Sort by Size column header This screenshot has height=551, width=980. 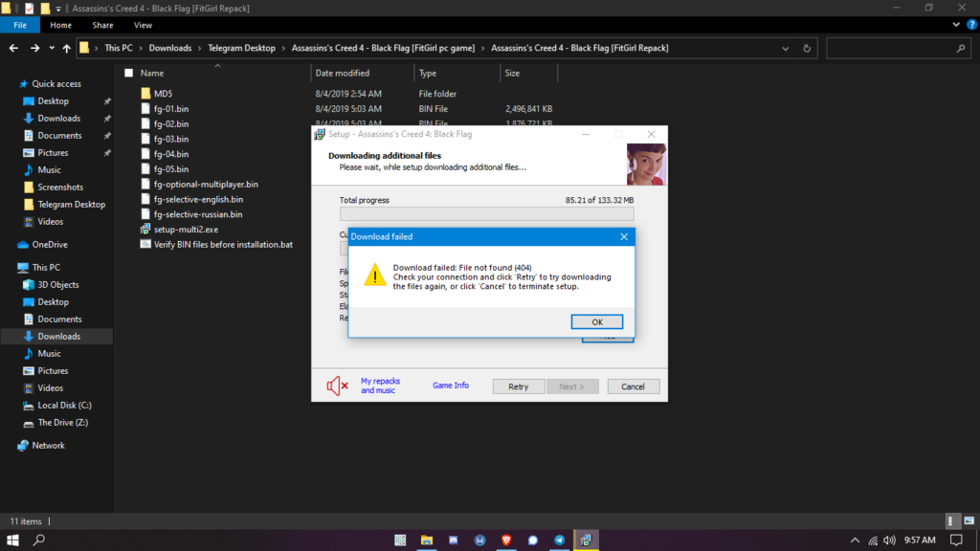512,73
